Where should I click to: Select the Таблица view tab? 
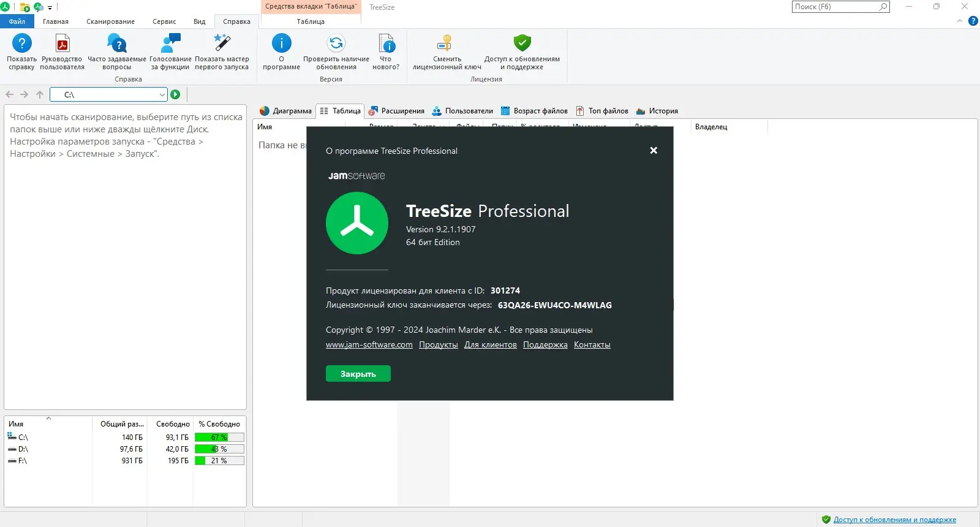coord(340,111)
